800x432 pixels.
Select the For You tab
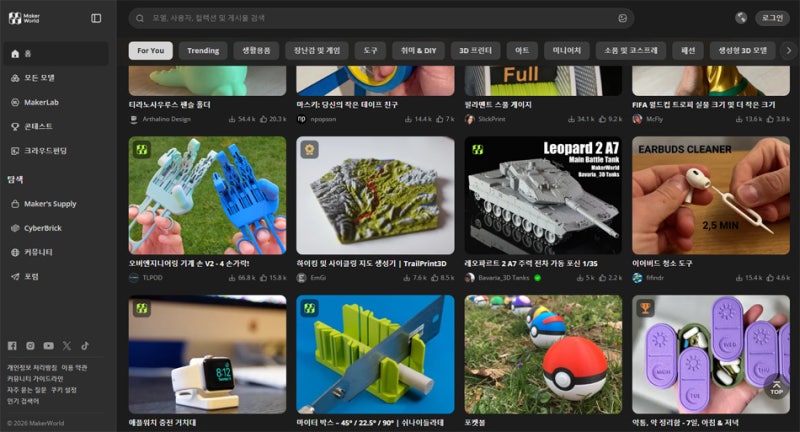(x=151, y=50)
